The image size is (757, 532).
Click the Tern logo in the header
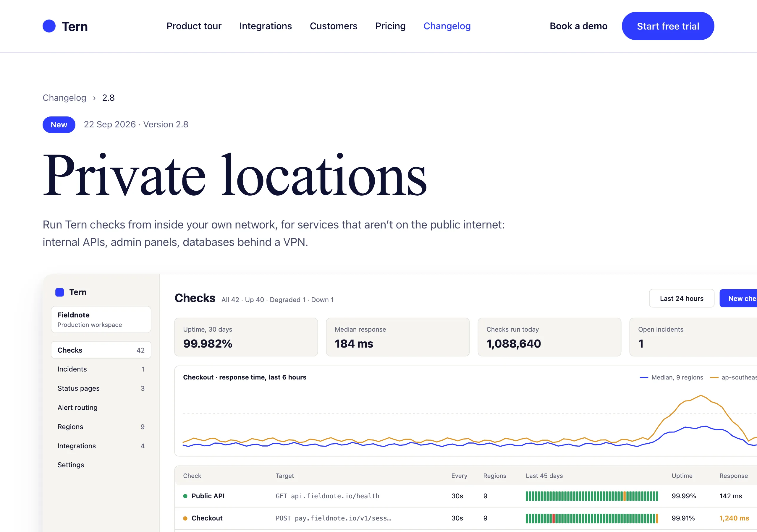pyautogui.click(x=65, y=26)
